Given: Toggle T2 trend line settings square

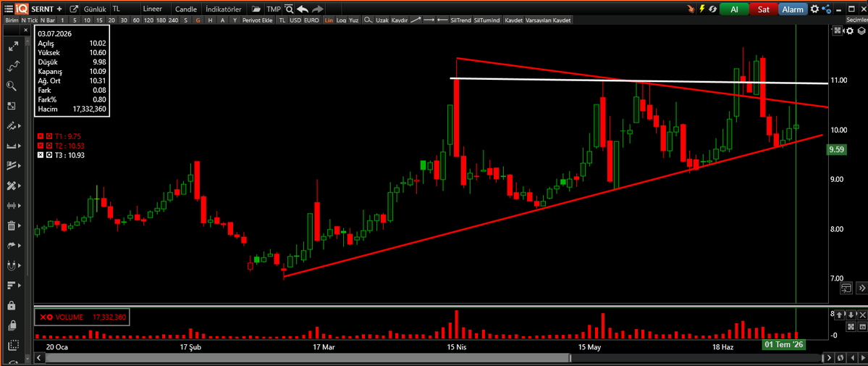Looking at the screenshot, I should coord(49,145).
